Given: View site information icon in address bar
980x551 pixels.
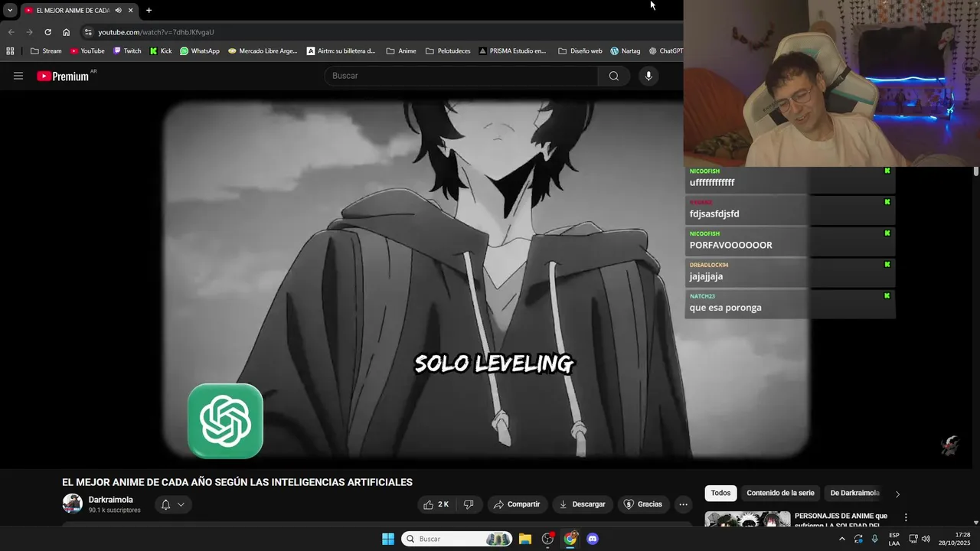Looking at the screenshot, I should (x=88, y=32).
